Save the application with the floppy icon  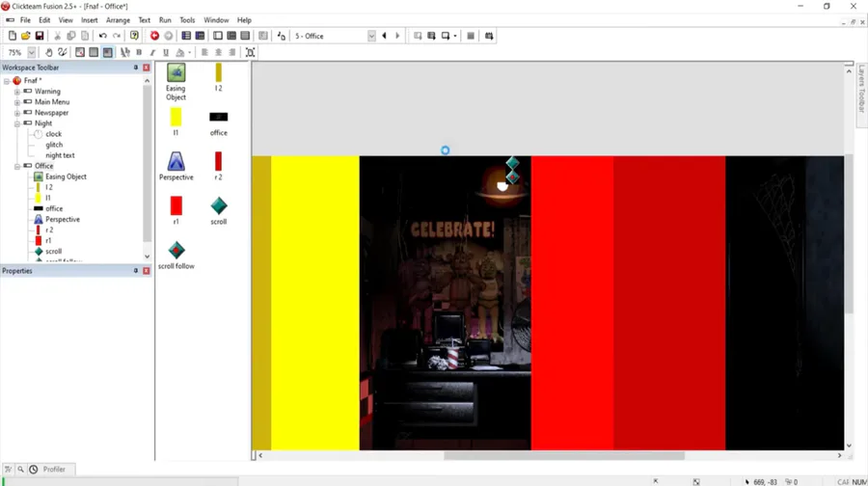click(x=40, y=36)
